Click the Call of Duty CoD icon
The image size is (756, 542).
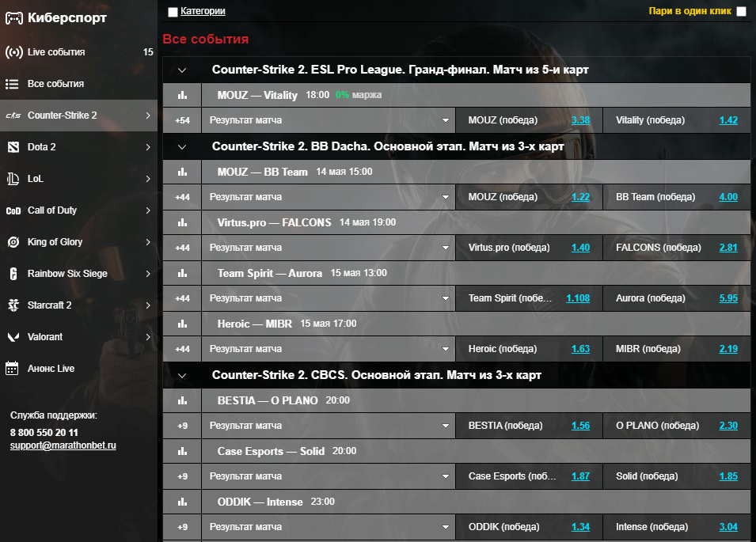pos(13,210)
